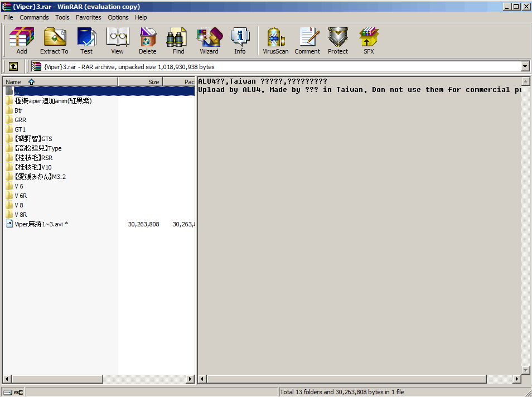The image size is (532, 397).
Task: Click the Extract To toolbar icon
Action: pyautogui.click(x=54, y=40)
